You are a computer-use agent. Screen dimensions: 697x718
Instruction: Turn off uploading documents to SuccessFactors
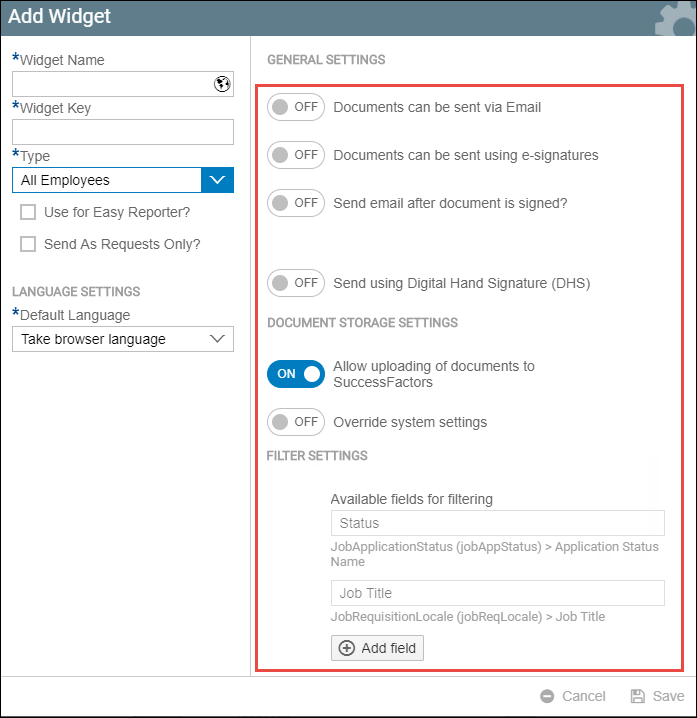coord(296,374)
